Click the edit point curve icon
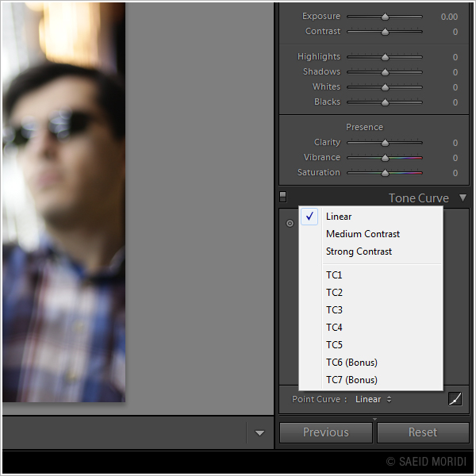Viewport: 476px width, 476px height. click(455, 399)
